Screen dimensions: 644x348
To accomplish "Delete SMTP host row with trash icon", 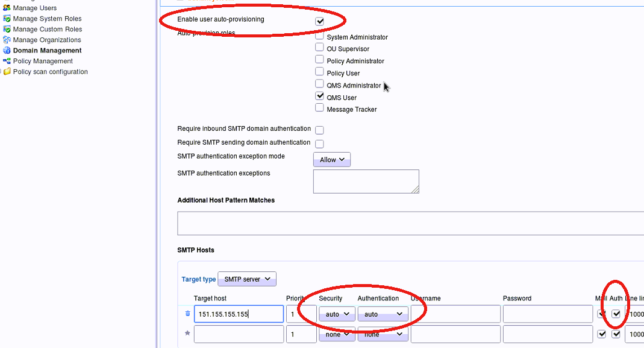I will (x=187, y=314).
